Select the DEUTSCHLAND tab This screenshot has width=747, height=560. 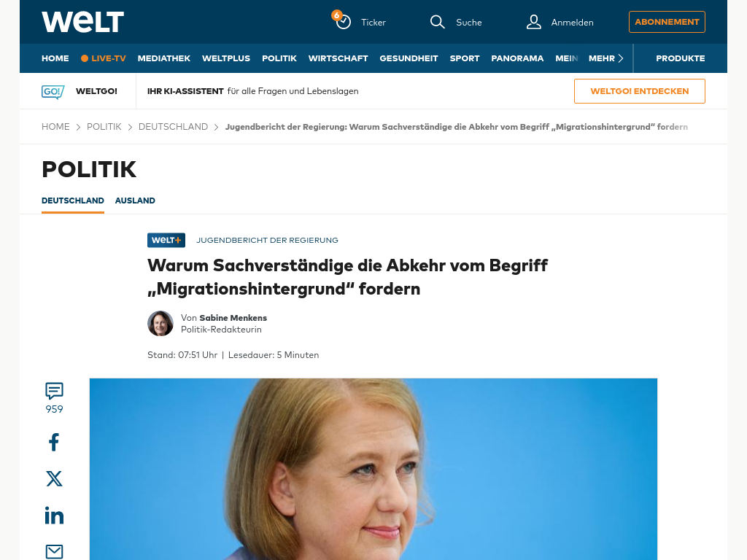73,201
